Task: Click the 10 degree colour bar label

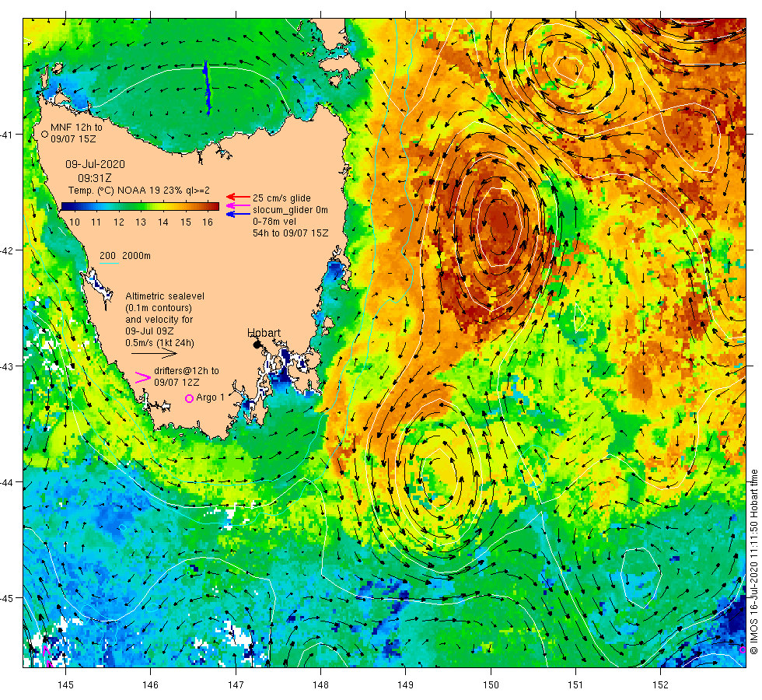Action: tap(75, 222)
